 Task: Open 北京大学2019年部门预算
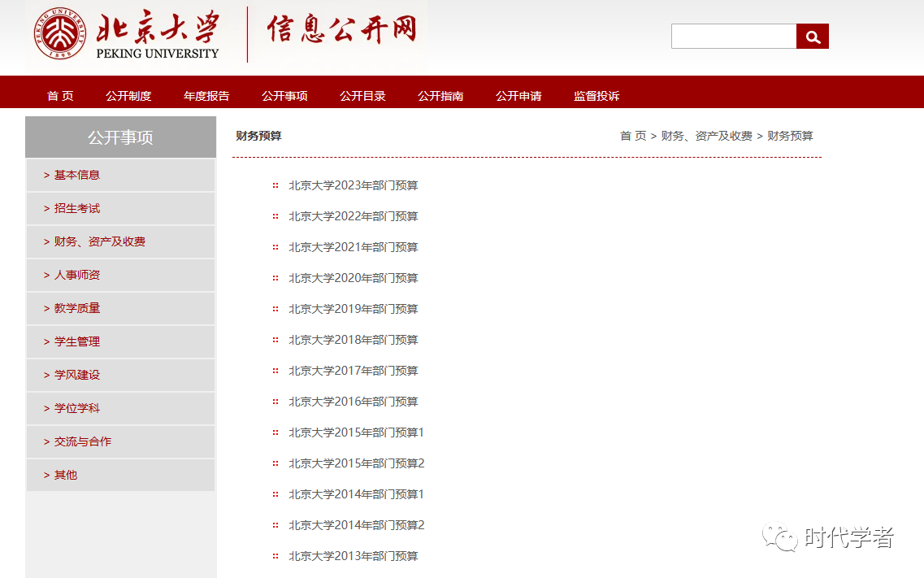tap(353, 310)
